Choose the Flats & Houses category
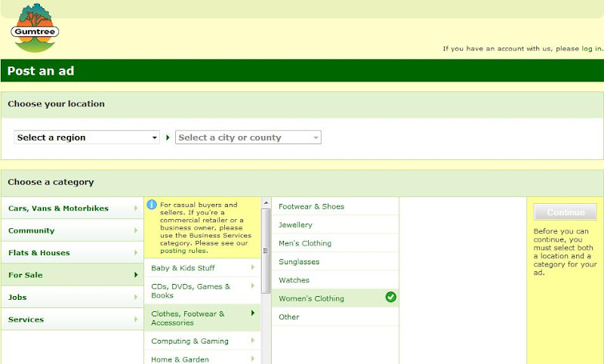The width and height of the screenshot is (604, 364). pos(72,253)
